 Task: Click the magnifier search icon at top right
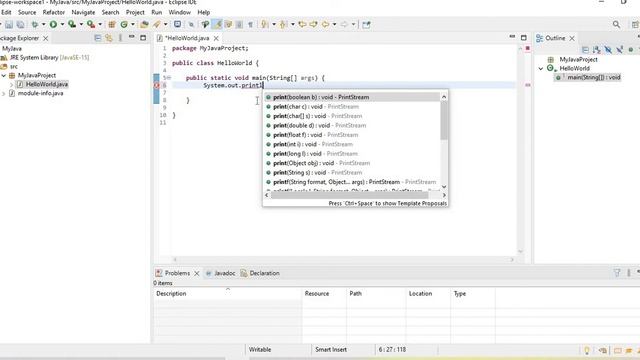(616, 24)
